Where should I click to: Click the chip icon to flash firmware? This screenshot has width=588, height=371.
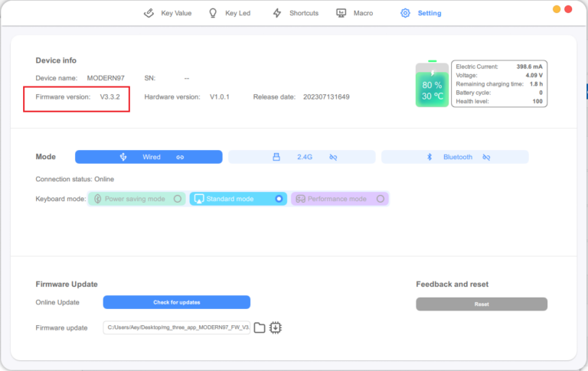276,327
